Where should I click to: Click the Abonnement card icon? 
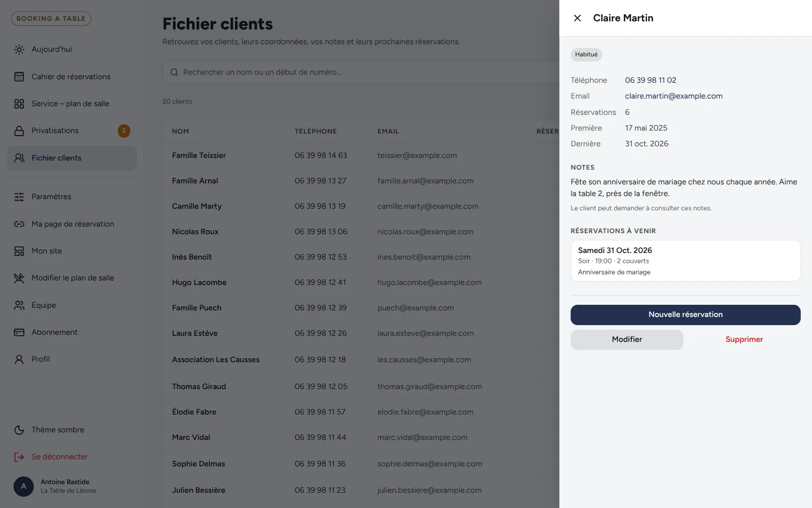19,332
